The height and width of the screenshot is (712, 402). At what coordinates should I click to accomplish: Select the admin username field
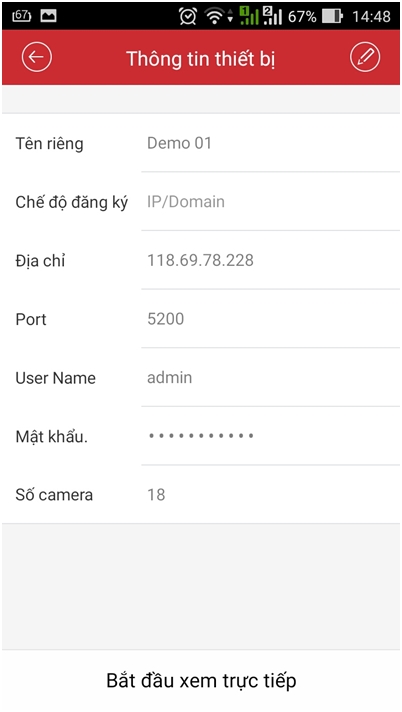click(x=270, y=377)
